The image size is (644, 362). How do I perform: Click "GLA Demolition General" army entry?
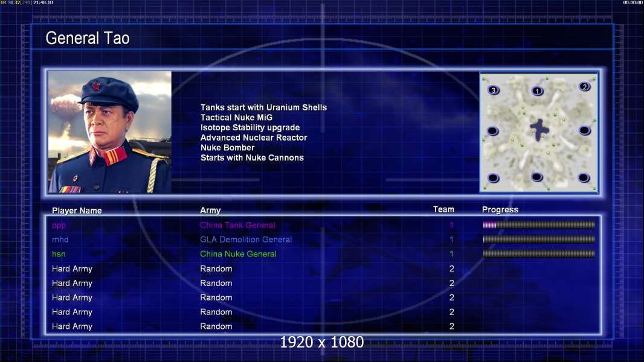(246, 240)
